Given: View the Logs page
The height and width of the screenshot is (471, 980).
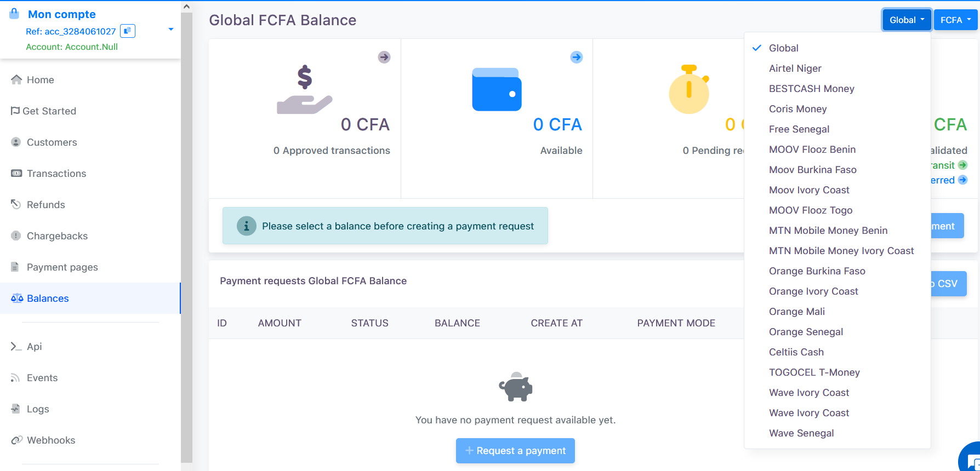Looking at the screenshot, I should point(37,409).
